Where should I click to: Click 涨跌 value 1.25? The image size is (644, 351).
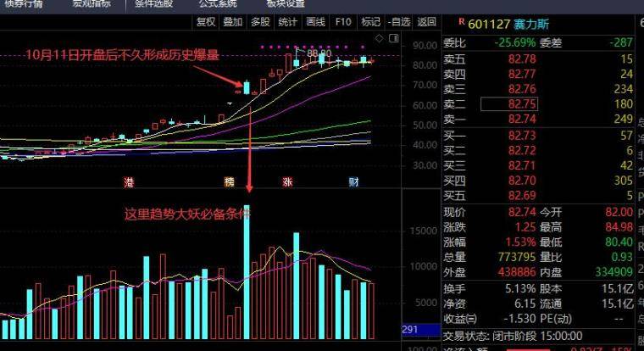525,227
